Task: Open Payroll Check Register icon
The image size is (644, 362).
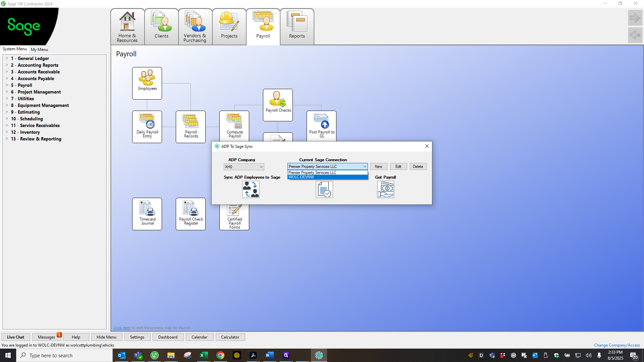Action: tap(191, 214)
